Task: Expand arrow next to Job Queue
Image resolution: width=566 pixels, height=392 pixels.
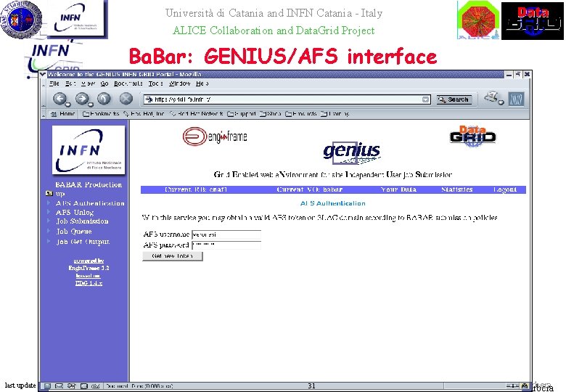Action: point(49,231)
